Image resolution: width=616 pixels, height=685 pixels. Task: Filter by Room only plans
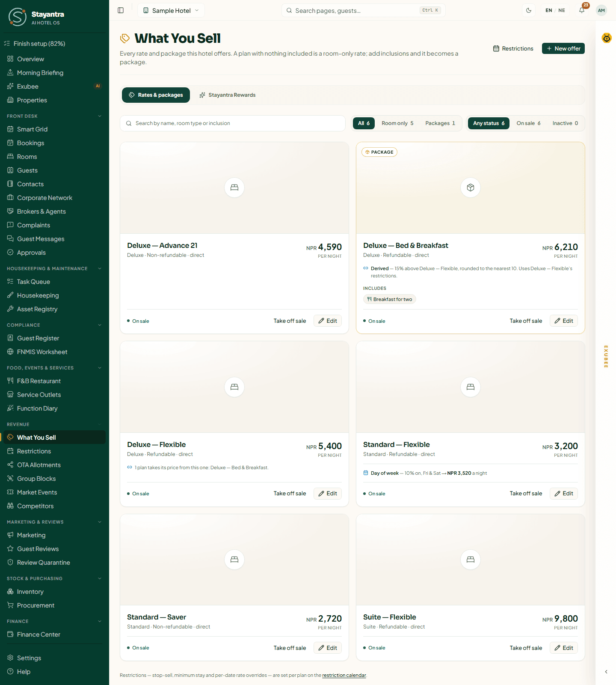(x=397, y=123)
